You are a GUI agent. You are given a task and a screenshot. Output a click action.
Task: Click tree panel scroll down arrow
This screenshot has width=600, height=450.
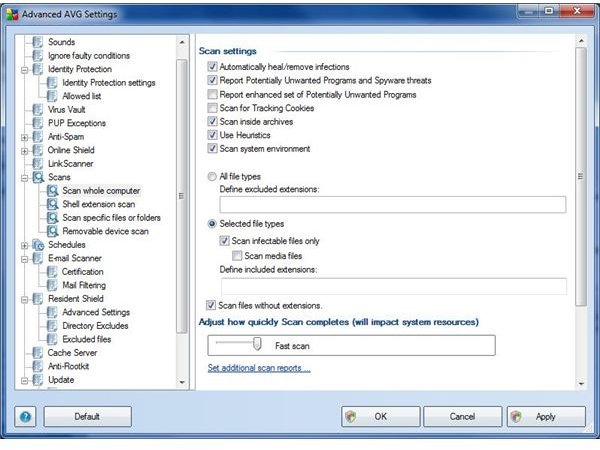[x=182, y=382]
